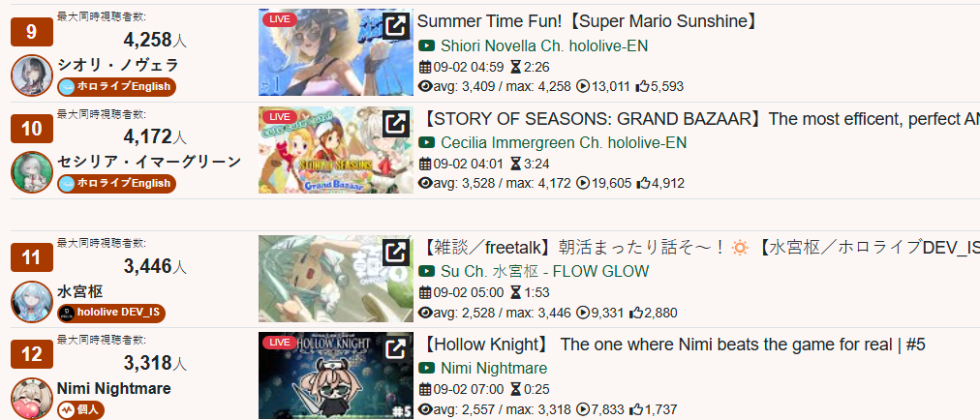Screen dimensions: 980x420
Task: Click Cecilia Immergreen's round avatar icon
Action: [32, 172]
